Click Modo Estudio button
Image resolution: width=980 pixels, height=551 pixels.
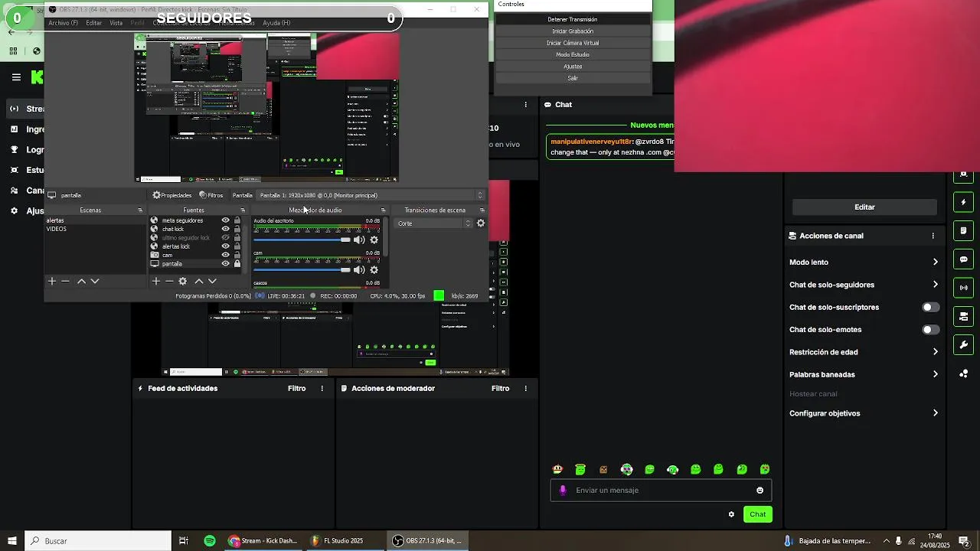coord(573,55)
